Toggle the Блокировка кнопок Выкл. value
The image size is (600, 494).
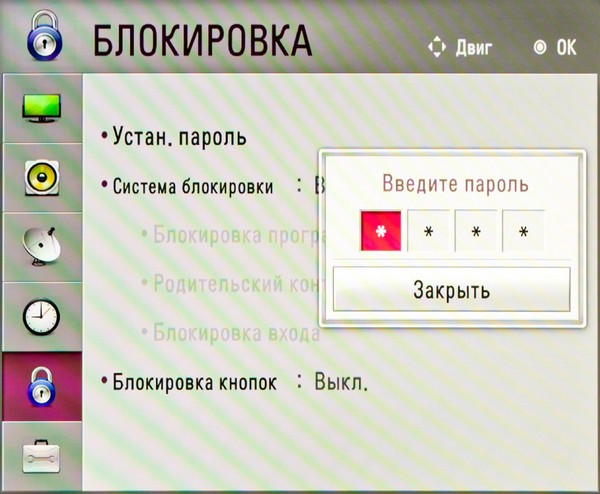click(341, 382)
